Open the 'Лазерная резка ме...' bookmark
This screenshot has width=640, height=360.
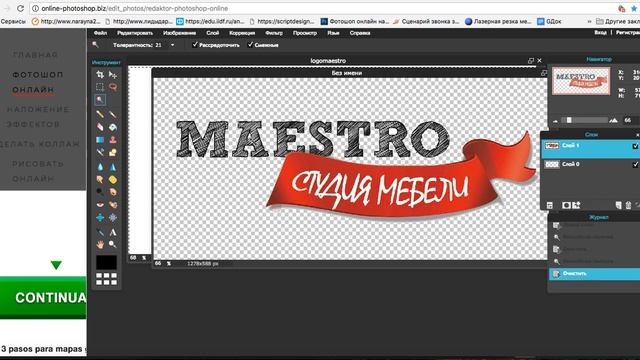click(498, 21)
